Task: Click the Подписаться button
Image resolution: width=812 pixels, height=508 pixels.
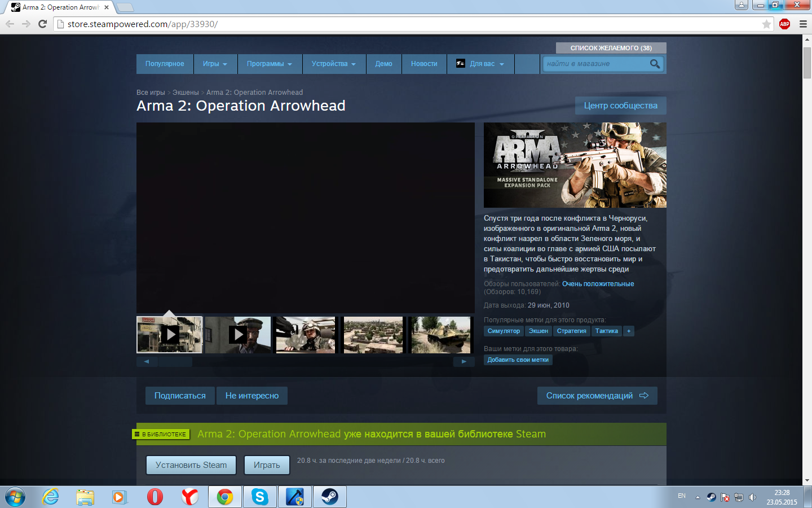Action: (180, 396)
